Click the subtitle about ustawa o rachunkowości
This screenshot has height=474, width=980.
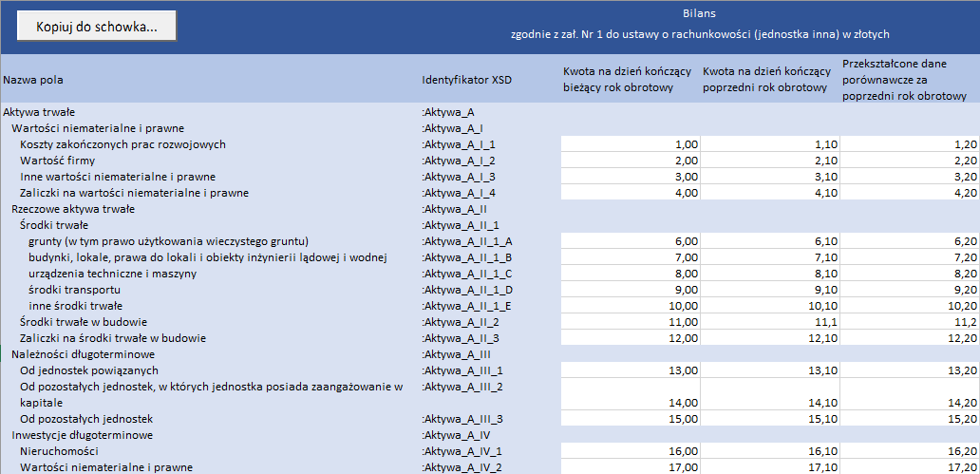[x=699, y=35]
